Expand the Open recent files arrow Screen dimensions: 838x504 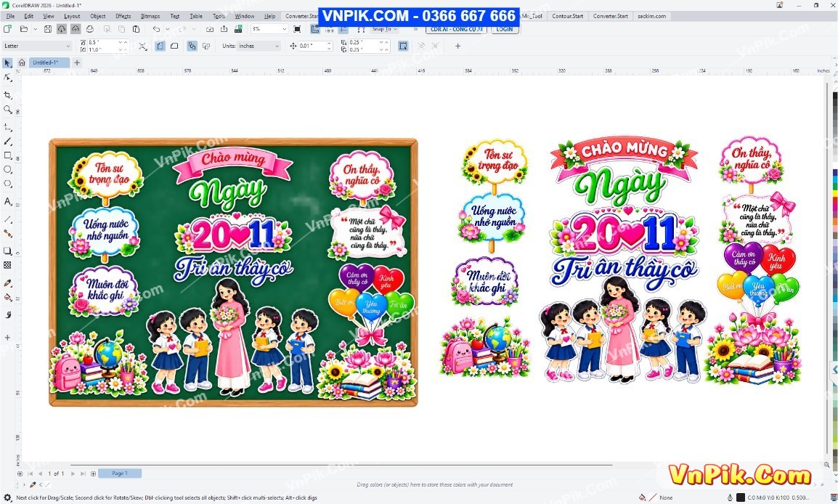pos(36,29)
